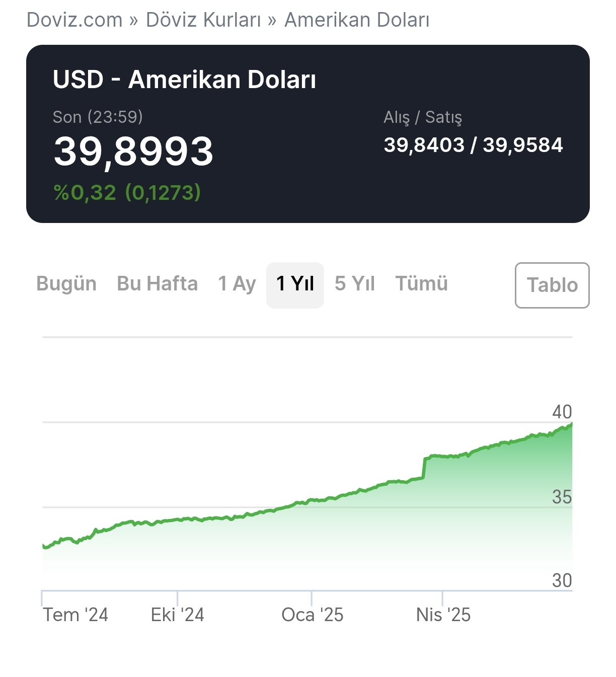Click the Nis '25 axis label

point(443,615)
